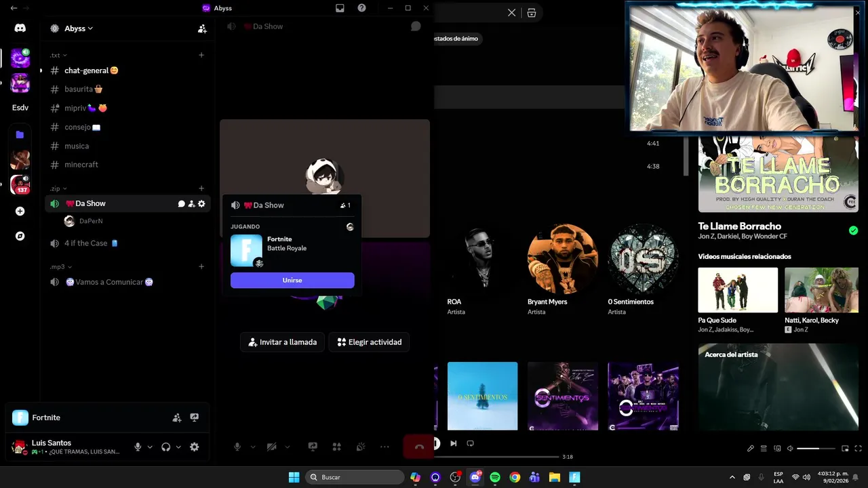Collapse the .mp3 channel category
This screenshot has height=488, width=868.
pyautogui.click(x=60, y=266)
